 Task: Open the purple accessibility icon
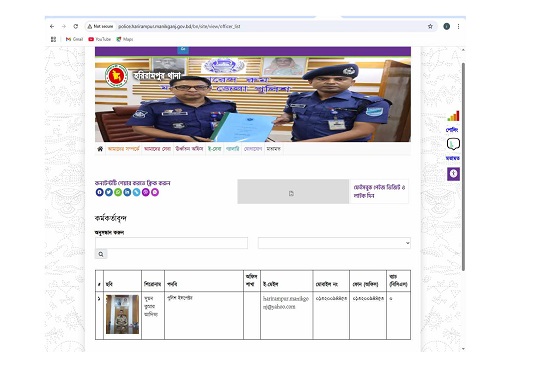coord(453,174)
